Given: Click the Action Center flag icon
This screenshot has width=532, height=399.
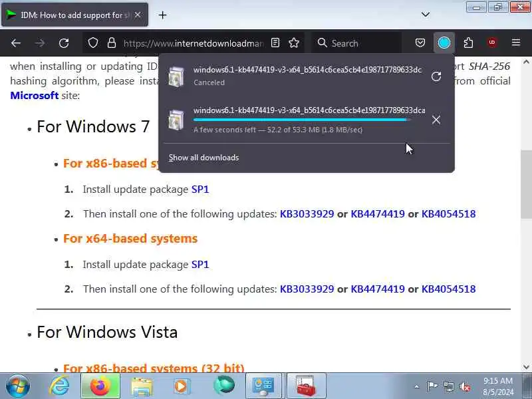Looking at the screenshot, I should point(432,386).
